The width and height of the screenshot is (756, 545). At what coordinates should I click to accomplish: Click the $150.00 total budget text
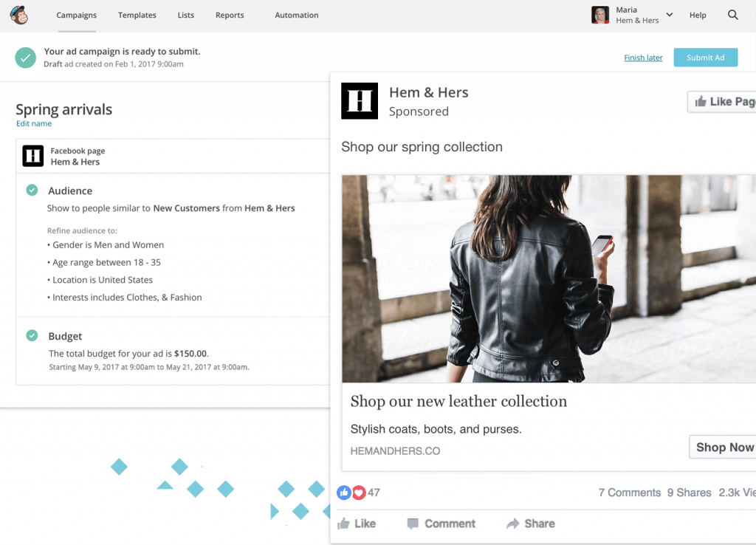coord(190,354)
